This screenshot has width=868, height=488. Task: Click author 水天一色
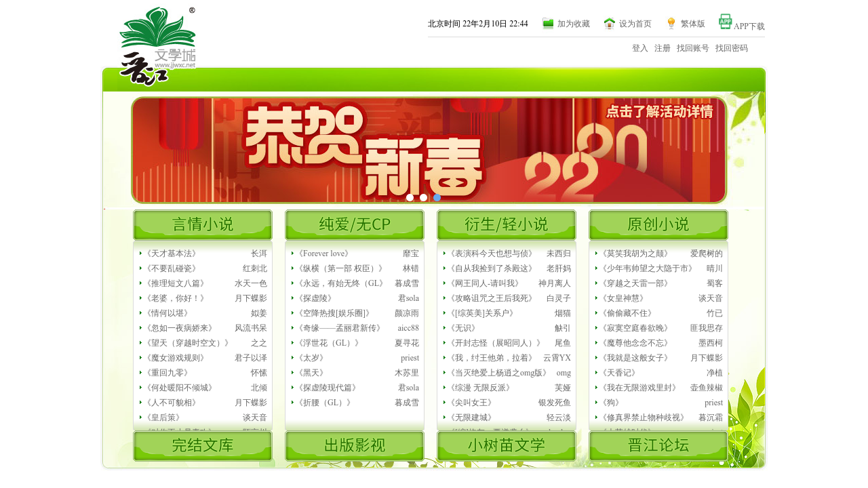[251, 283]
